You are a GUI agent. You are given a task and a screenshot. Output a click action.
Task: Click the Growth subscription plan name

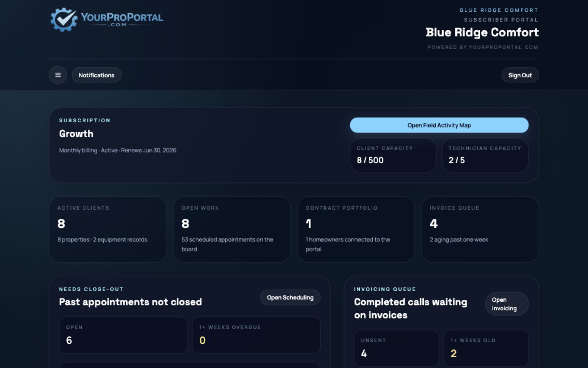76,134
